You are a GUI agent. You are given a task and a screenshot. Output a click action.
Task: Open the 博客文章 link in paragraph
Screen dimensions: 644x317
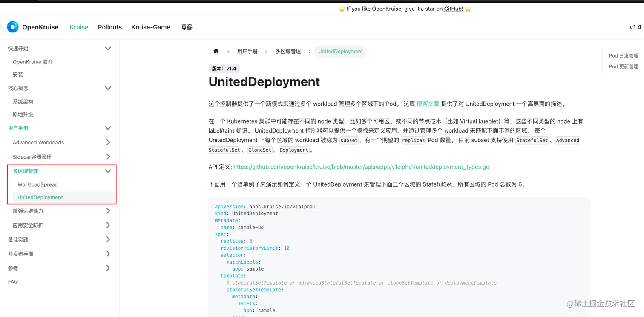428,104
